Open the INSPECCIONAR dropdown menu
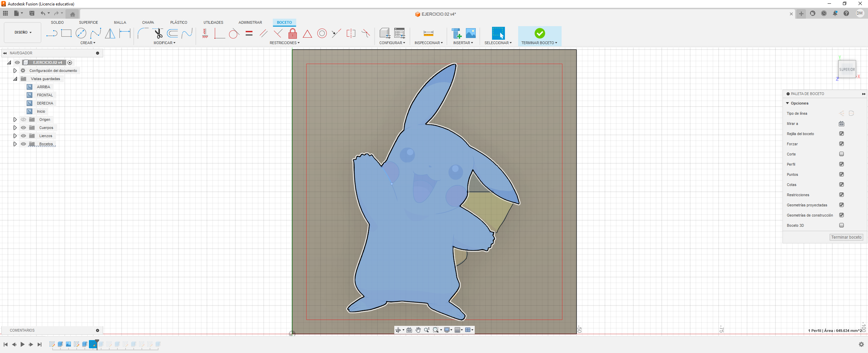The width and height of the screenshot is (868, 353). 429,43
